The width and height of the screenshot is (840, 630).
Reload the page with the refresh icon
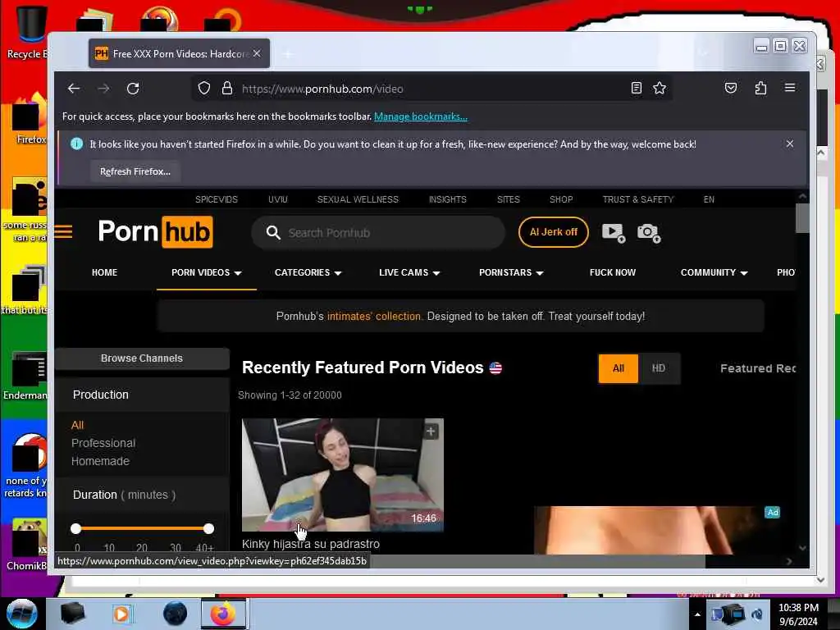(x=133, y=89)
